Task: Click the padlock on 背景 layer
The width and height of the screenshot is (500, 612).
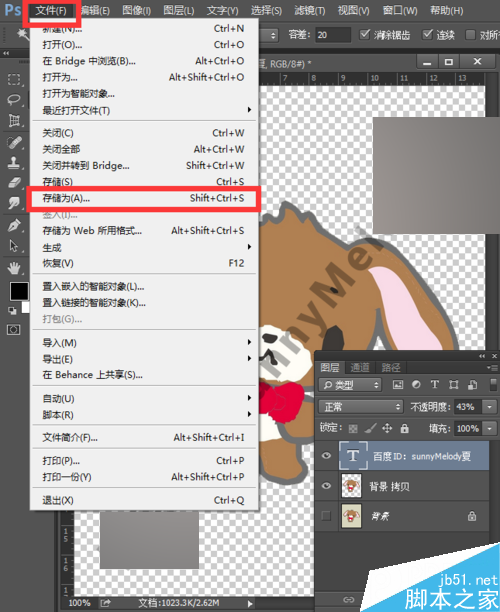Action: click(x=472, y=516)
